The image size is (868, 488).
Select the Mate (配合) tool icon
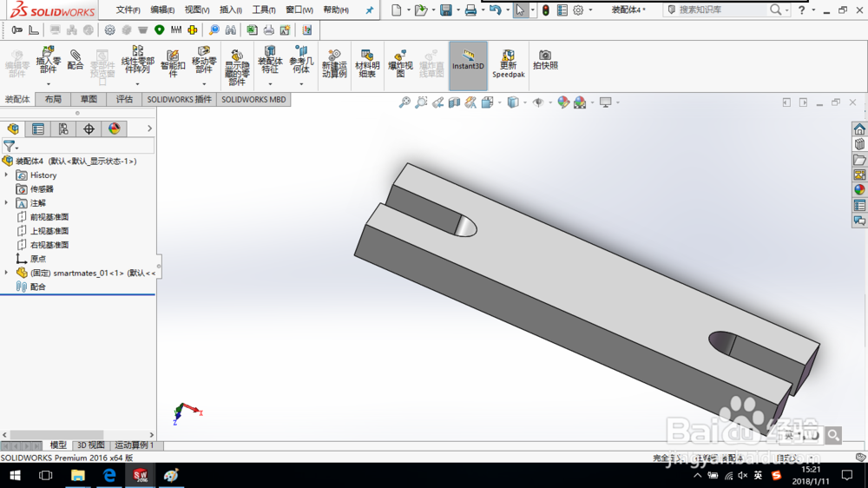pyautogui.click(x=76, y=59)
